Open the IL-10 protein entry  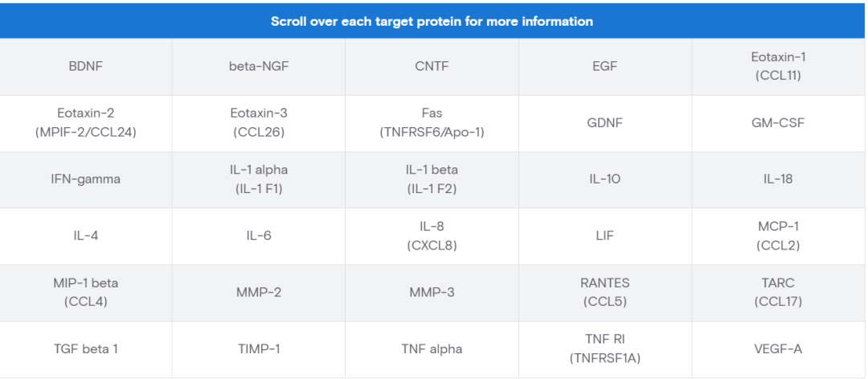[x=604, y=179]
